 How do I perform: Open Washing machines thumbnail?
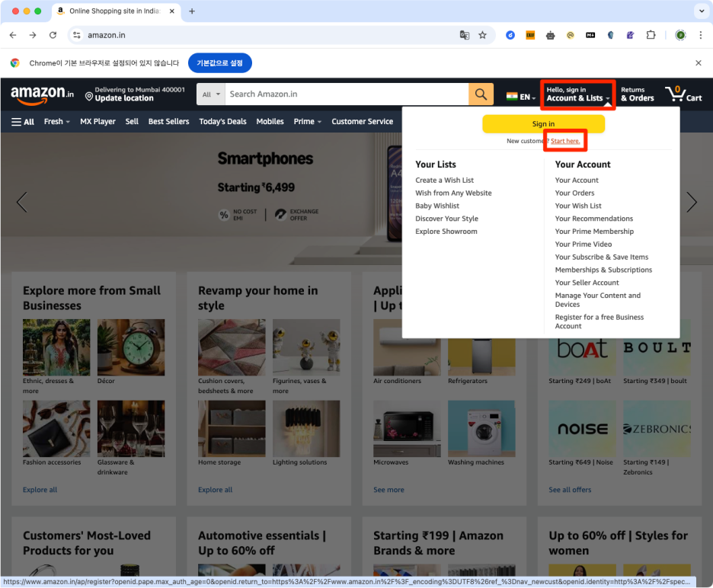(481, 428)
